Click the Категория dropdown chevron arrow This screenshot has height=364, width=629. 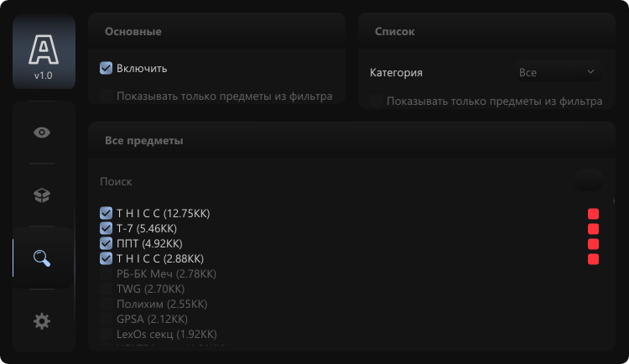(590, 72)
